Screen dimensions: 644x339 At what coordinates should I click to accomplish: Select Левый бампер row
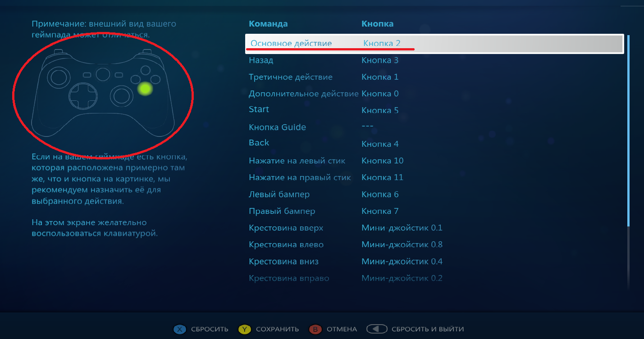(x=434, y=194)
